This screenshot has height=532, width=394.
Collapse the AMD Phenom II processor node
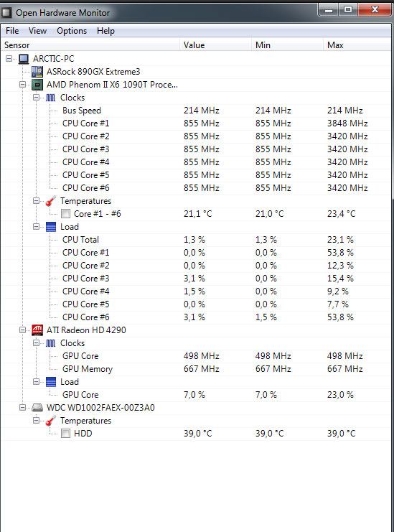(23, 85)
